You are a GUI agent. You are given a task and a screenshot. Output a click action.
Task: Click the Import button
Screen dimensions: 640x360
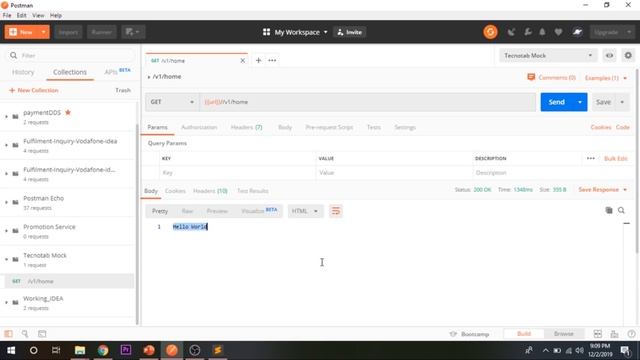tap(68, 32)
